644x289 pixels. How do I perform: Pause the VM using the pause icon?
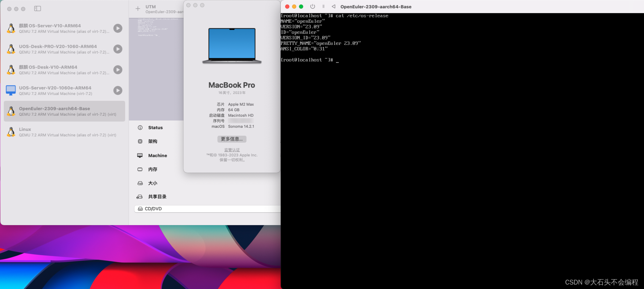324,7
